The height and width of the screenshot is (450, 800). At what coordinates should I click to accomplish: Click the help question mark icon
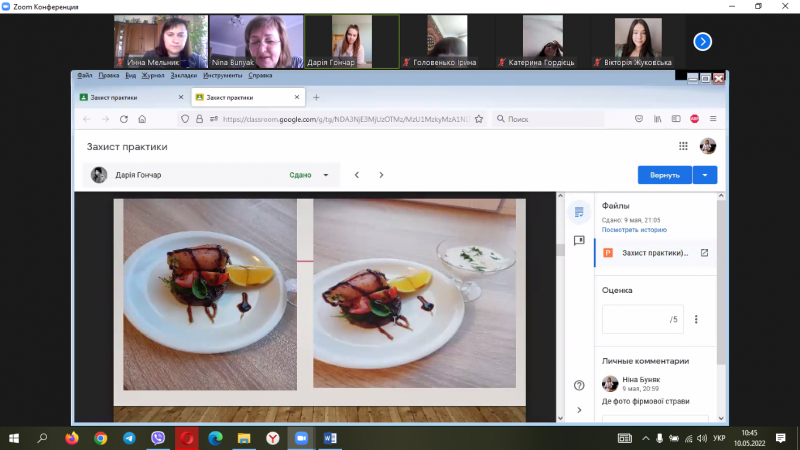[x=579, y=385]
